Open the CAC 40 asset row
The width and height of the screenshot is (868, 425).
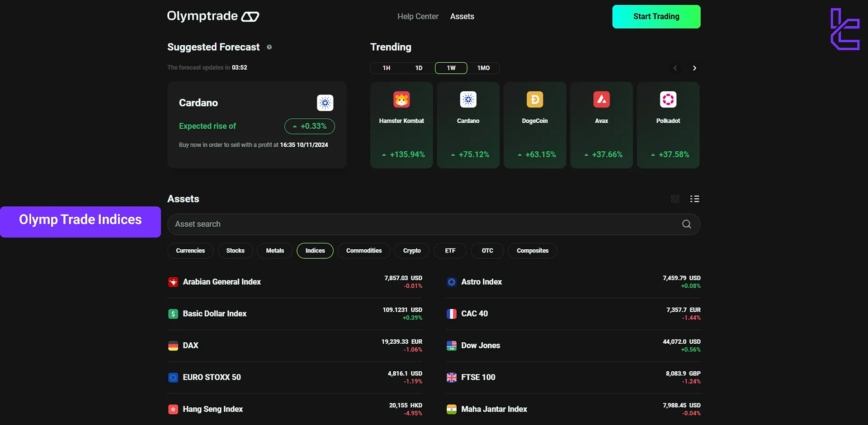(573, 314)
